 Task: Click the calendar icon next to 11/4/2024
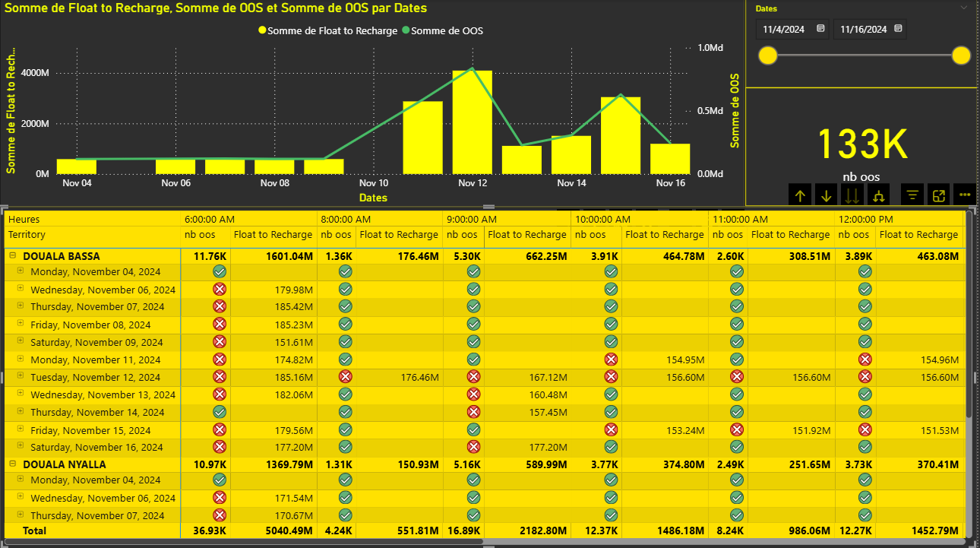(821, 29)
